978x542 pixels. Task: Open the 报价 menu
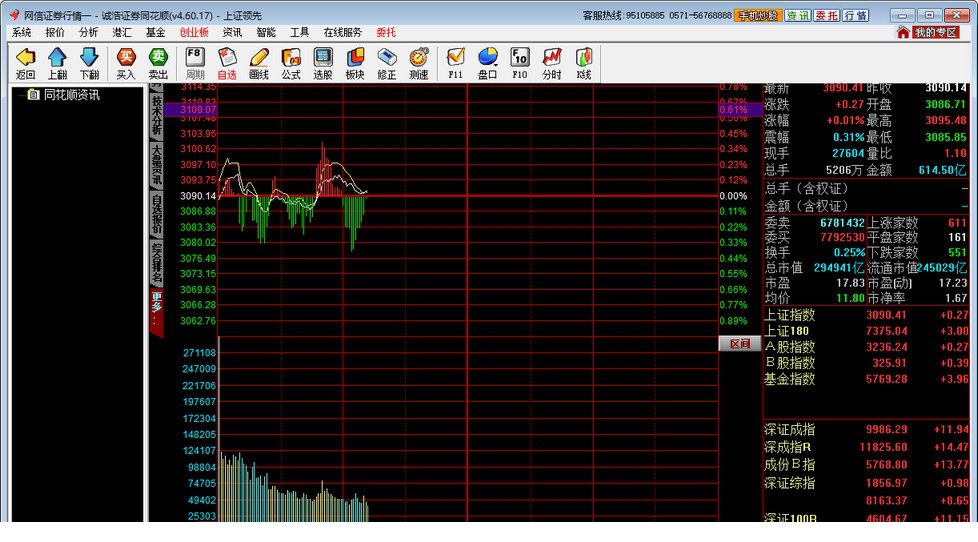pos(55,32)
